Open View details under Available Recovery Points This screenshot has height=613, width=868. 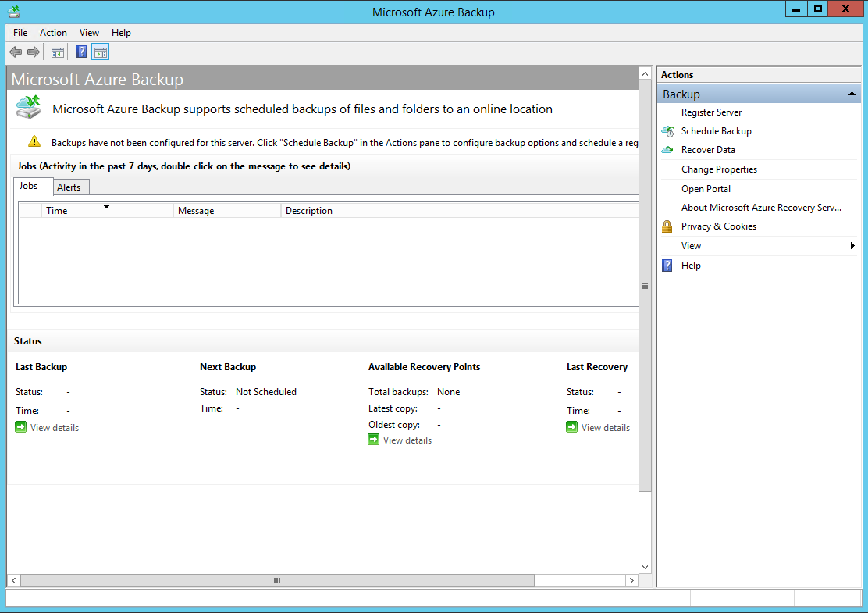click(x=407, y=440)
